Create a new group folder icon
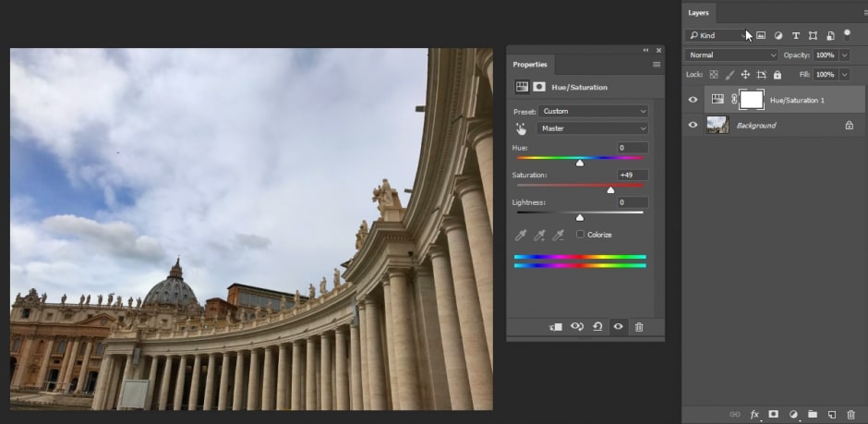Viewport: 868px width, 424px height. coord(813,415)
